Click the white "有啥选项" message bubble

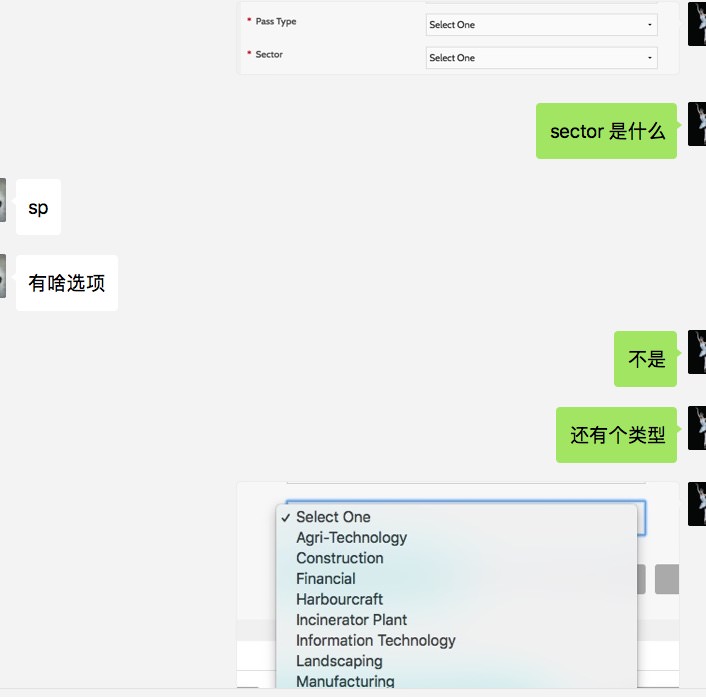coord(67,283)
